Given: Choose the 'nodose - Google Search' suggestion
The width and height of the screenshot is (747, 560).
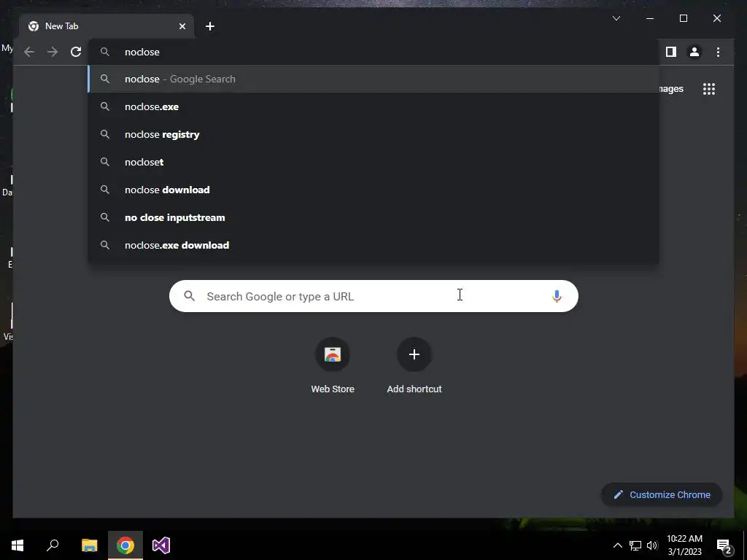Looking at the screenshot, I should [x=373, y=79].
